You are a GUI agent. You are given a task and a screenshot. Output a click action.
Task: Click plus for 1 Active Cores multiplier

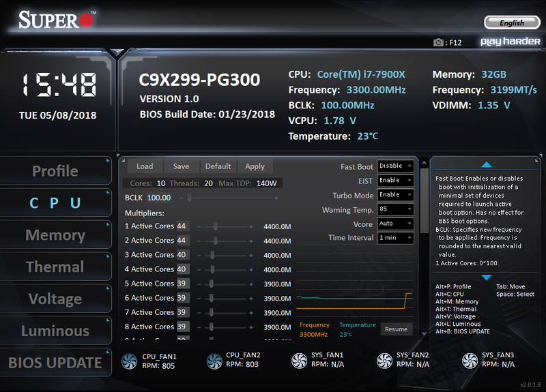point(251,226)
